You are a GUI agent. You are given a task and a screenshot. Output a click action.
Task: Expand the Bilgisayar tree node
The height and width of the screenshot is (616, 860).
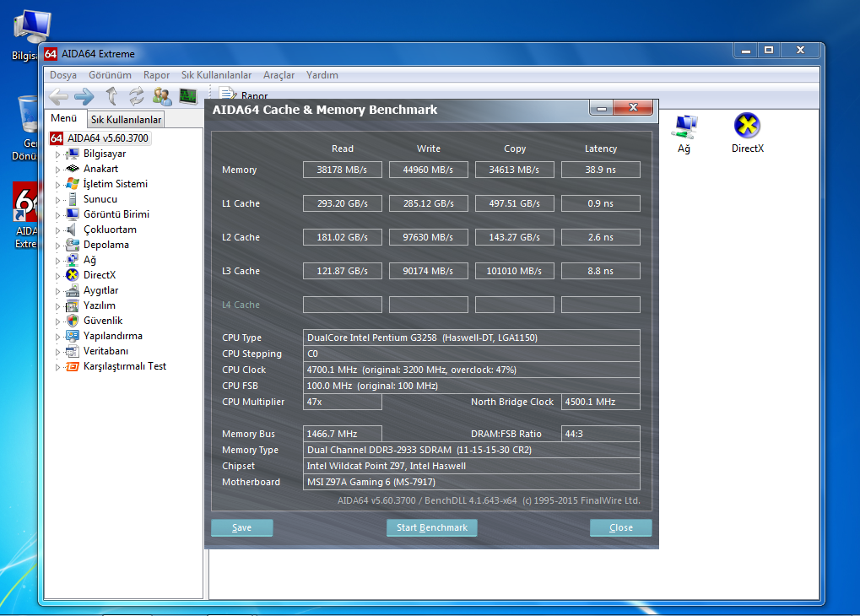57,154
